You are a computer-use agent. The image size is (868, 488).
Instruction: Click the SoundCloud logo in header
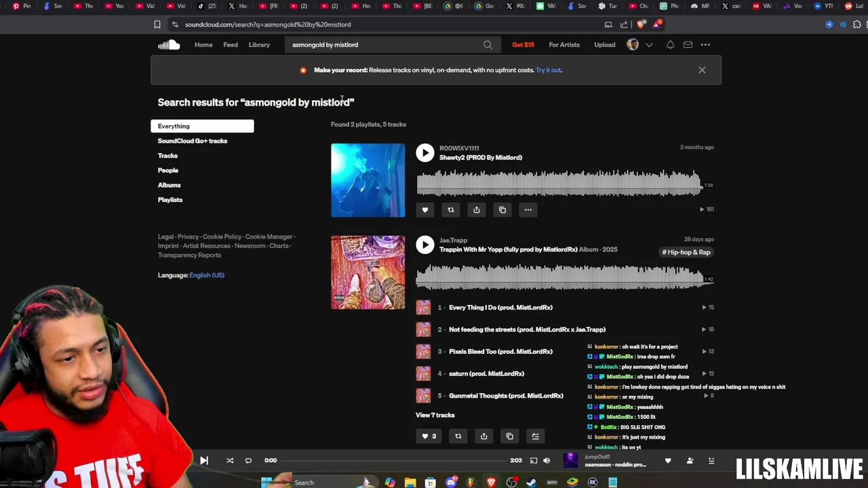click(169, 45)
